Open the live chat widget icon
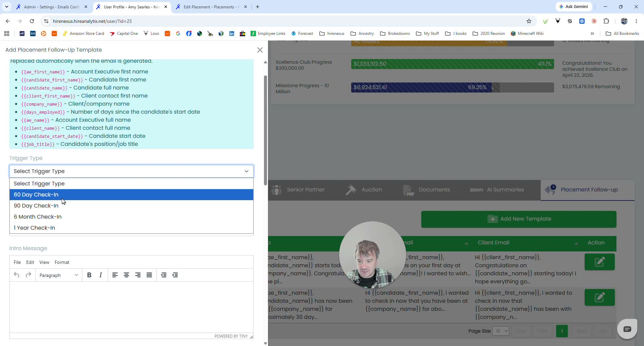 (x=627, y=329)
